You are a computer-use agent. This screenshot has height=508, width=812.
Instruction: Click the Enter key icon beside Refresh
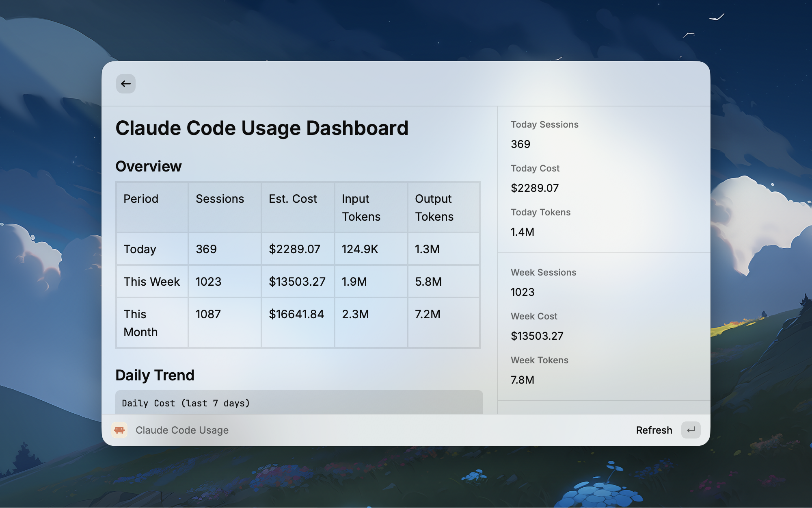coord(691,430)
